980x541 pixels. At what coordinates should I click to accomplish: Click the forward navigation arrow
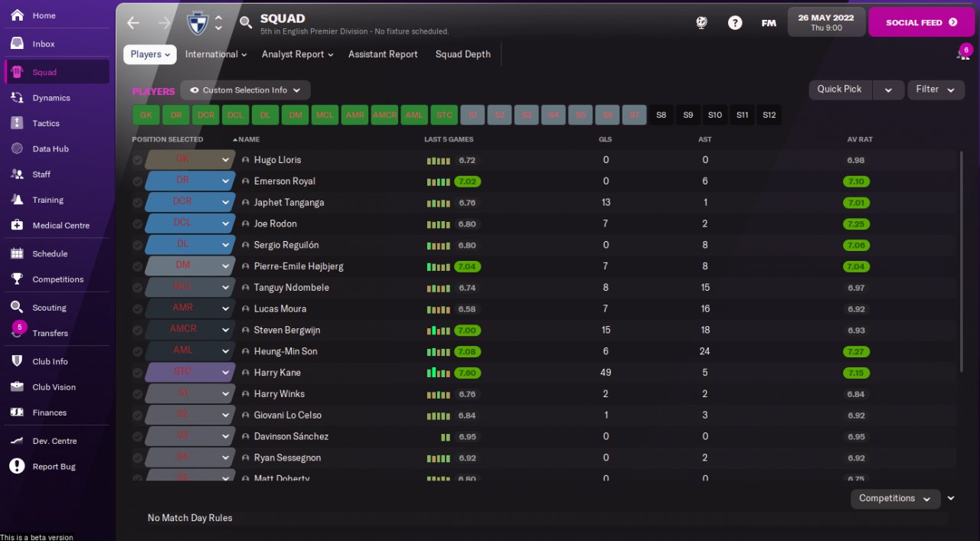tap(164, 23)
